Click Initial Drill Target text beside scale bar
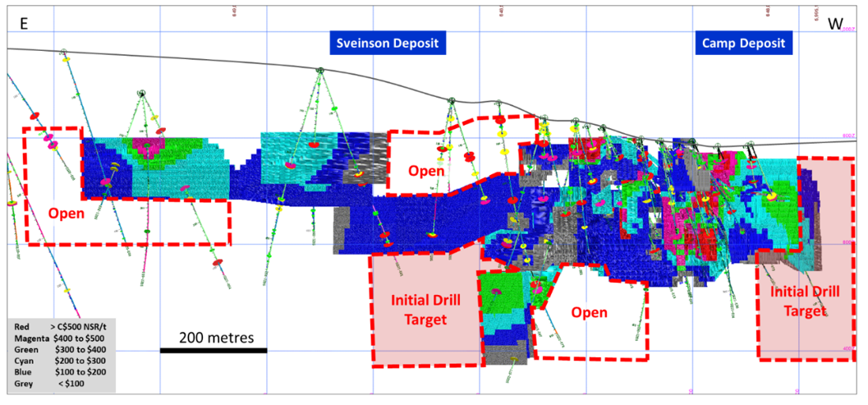The height and width of the screenshot is (405, 868). (x=425, y=309)
